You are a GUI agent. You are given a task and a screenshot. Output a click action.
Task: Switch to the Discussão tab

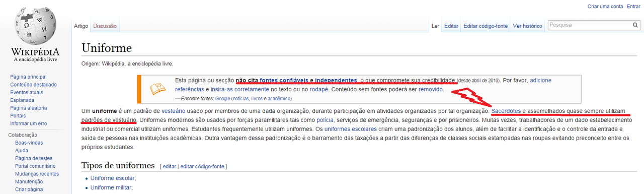click(x=105, y=26)
